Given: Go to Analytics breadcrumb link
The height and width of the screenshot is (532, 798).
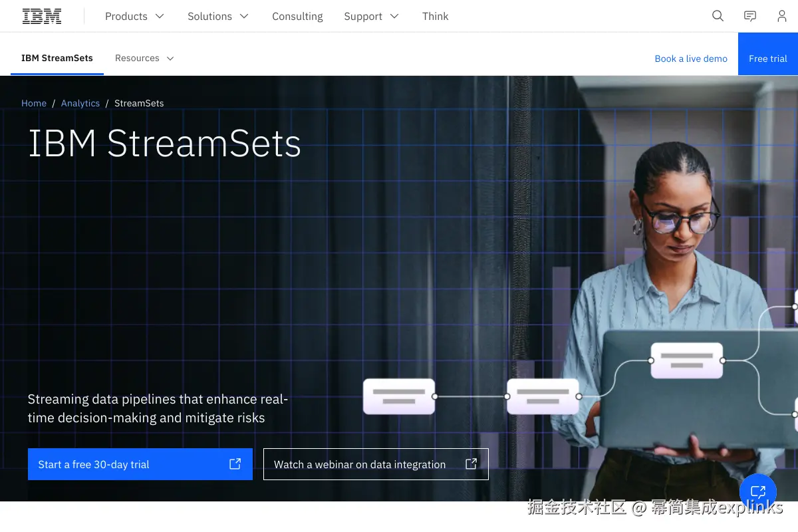Looking at the screenshot, I should pos(80,103).
